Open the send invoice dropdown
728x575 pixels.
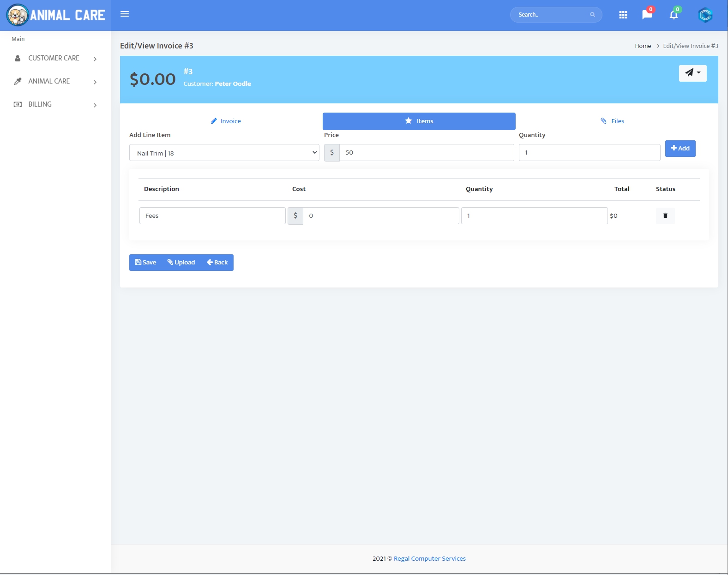pos(692,73)
